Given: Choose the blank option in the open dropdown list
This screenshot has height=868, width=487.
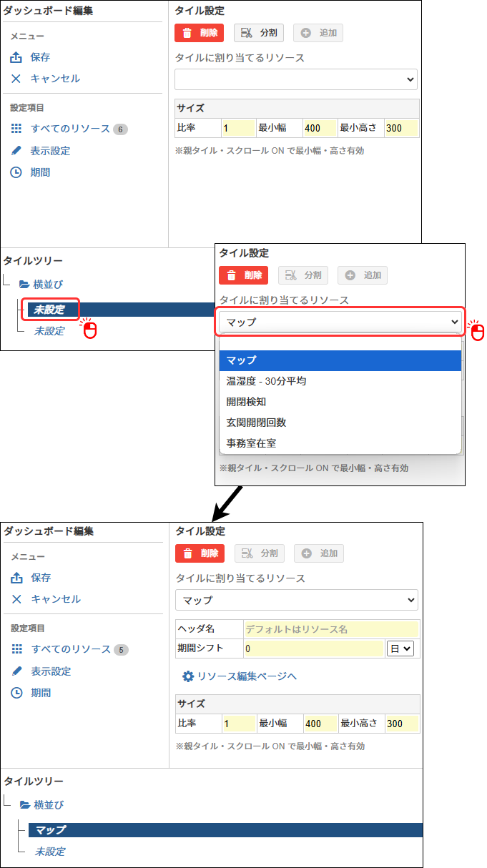Looking at the screenshot, I should tap(340, 342).
